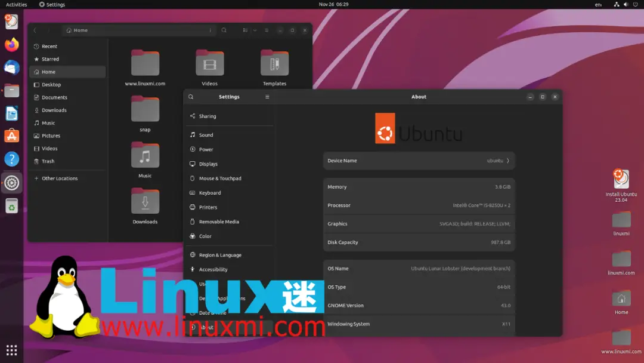Open Other Locations in Files sidebar
The width and height of the screenshot is (644, 363).
(68, 179)
